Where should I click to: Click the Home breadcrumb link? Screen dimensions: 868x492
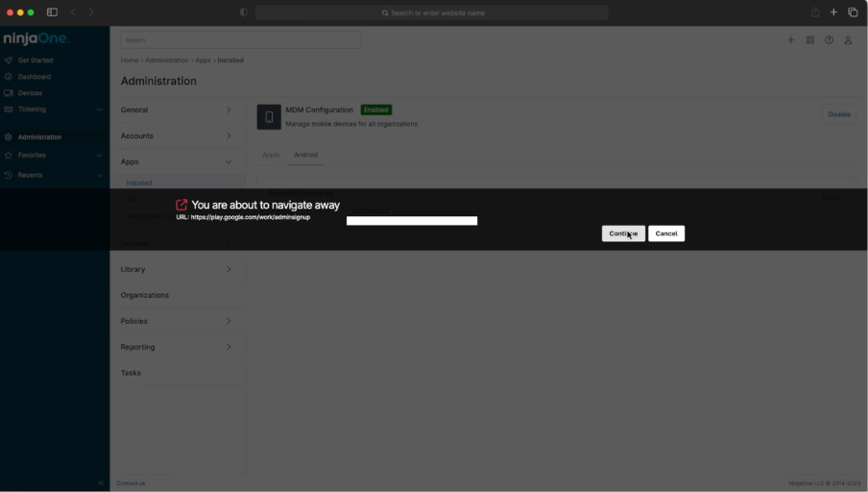pyautogui.click(x=130, y=61)
